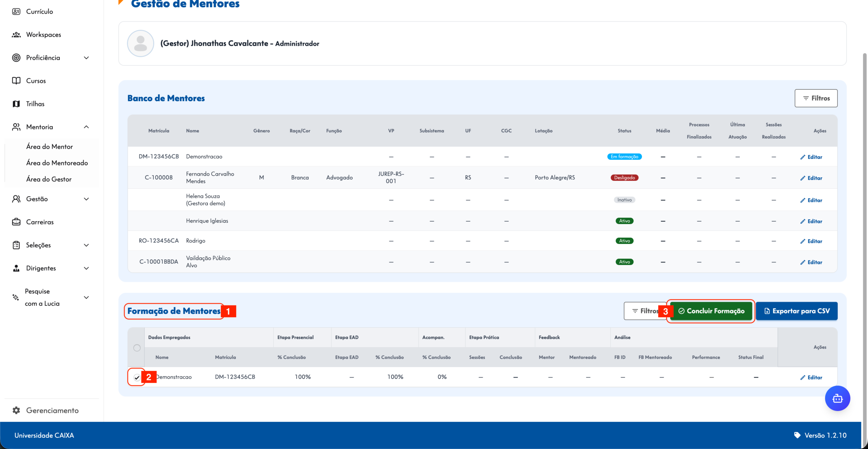
Task: Open Área do Gestor submenu item
Action: [x=49, y=179]
